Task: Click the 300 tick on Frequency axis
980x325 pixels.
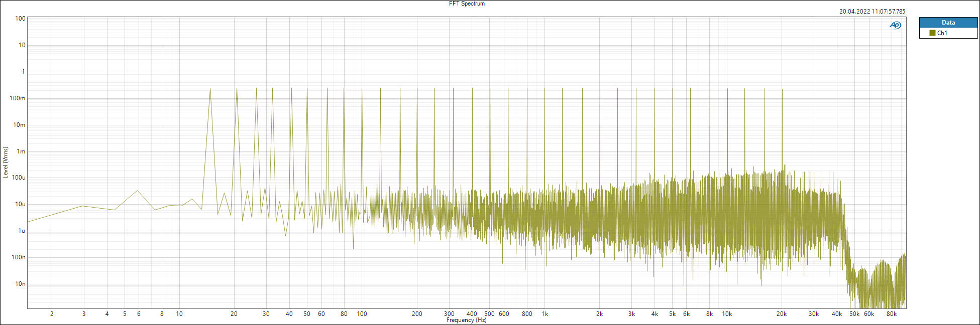Action: tap(449, 314)
